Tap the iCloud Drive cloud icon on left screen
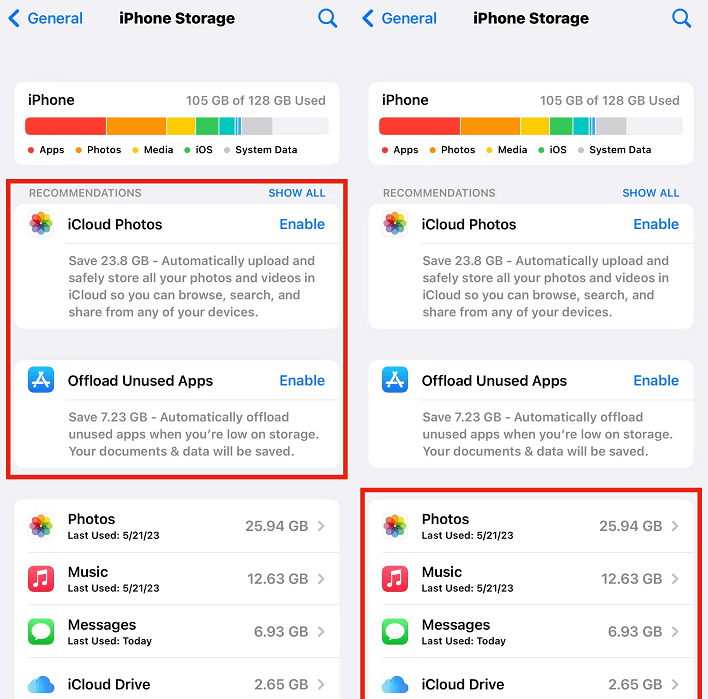 tap(41, 685)
